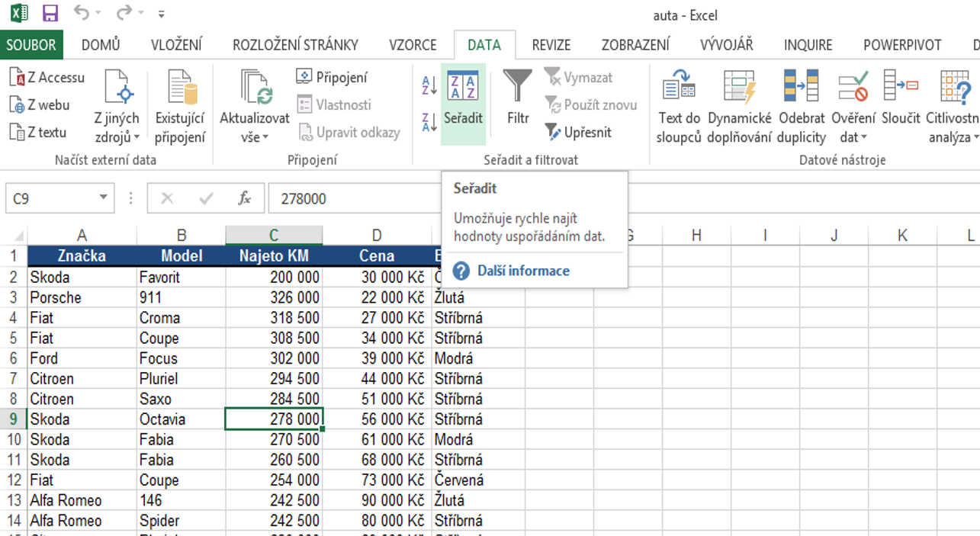The height and width of the screenshot is (536, 980).
Task: Click the Značka header cell
Action: point(82,256)
